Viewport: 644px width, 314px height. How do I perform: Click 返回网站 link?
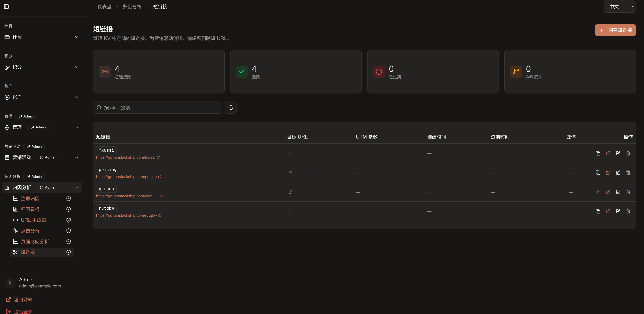click(x=19, y=300)
